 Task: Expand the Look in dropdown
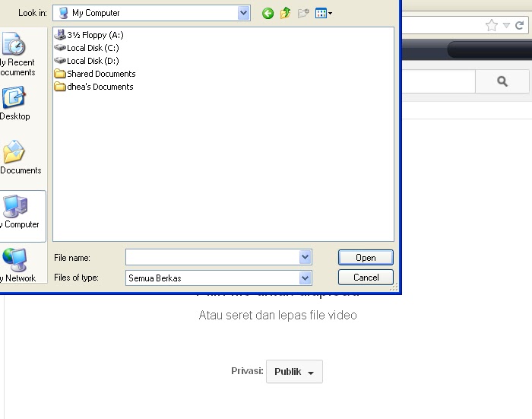click(x=244, y=13)
